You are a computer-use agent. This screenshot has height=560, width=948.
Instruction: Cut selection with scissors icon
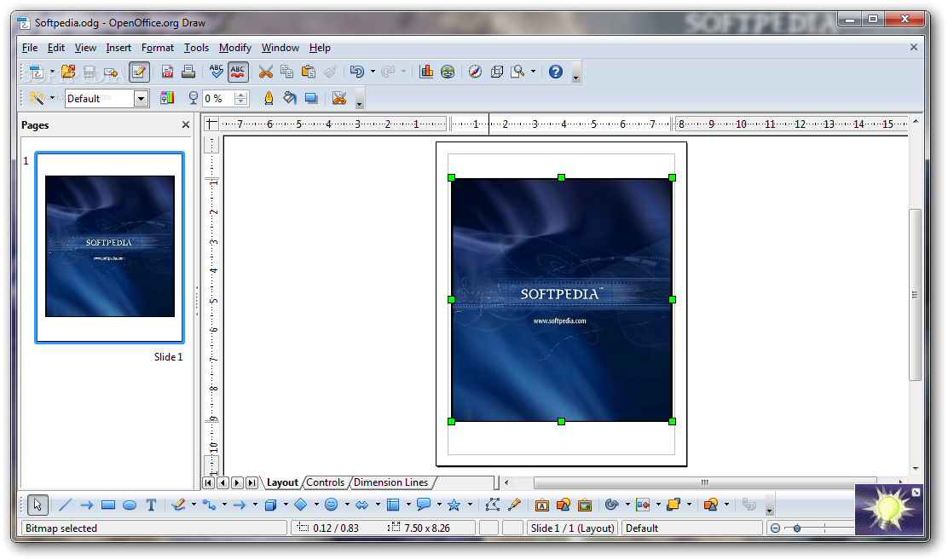tap(266, 72)
